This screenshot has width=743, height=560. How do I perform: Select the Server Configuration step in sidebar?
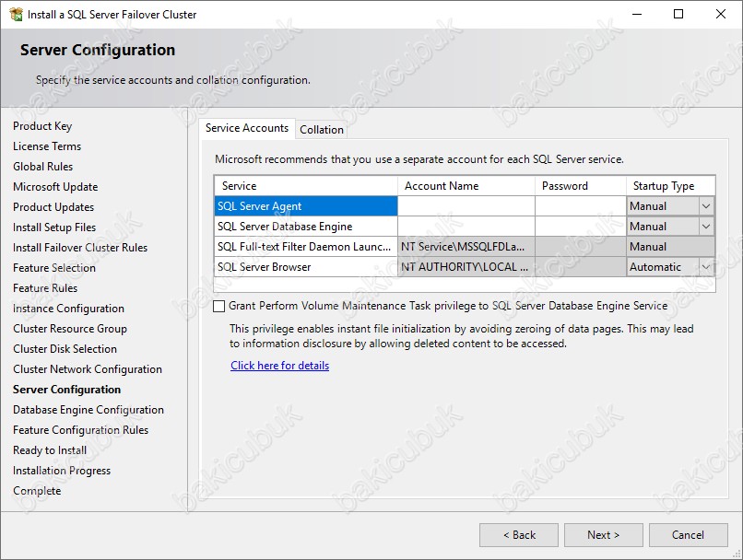click(66, 390)
